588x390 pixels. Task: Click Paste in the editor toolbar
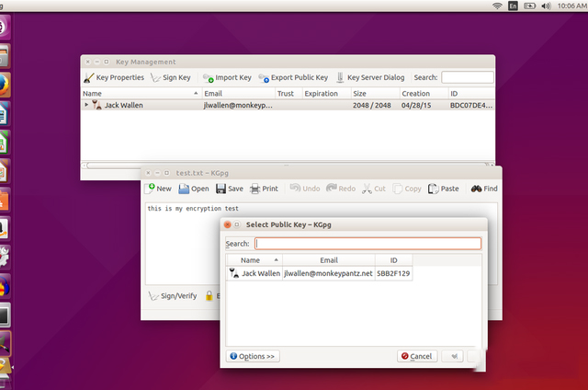pos(444,189)
